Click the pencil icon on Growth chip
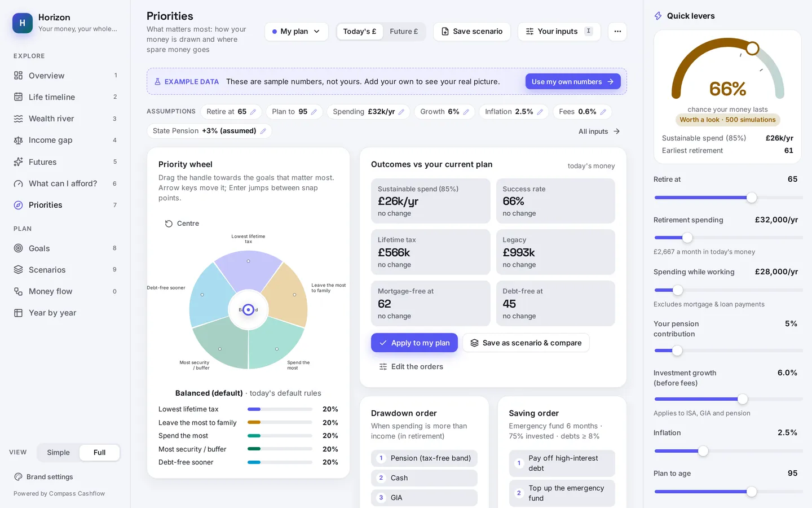 [x=466, y=112]
